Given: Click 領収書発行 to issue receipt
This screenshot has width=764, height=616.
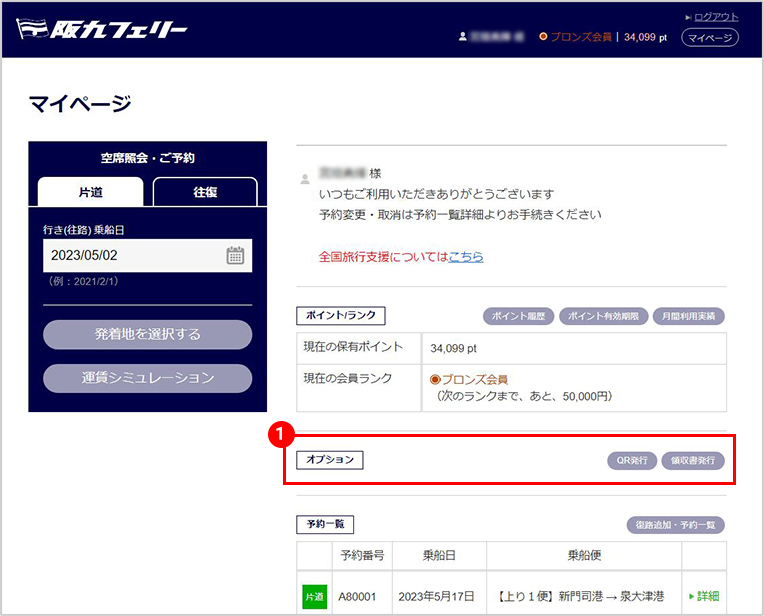Looking at the screenshot, I should pyautogui.click(x=693, y=461).
